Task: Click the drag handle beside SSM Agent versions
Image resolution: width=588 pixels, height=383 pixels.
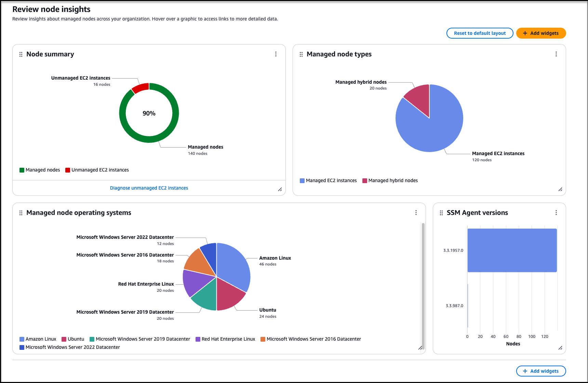Action: tap(441, 213)
